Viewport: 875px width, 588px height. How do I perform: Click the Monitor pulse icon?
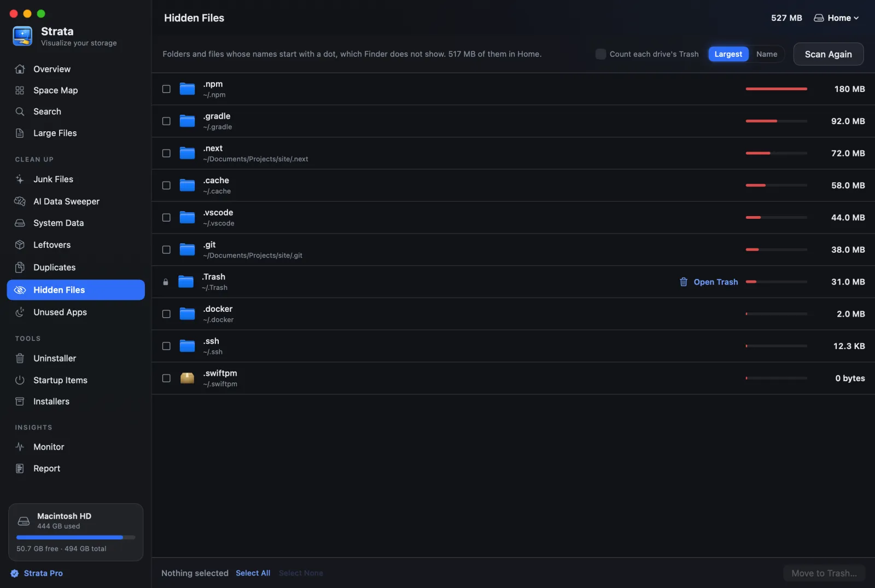(x=20, y=447)
